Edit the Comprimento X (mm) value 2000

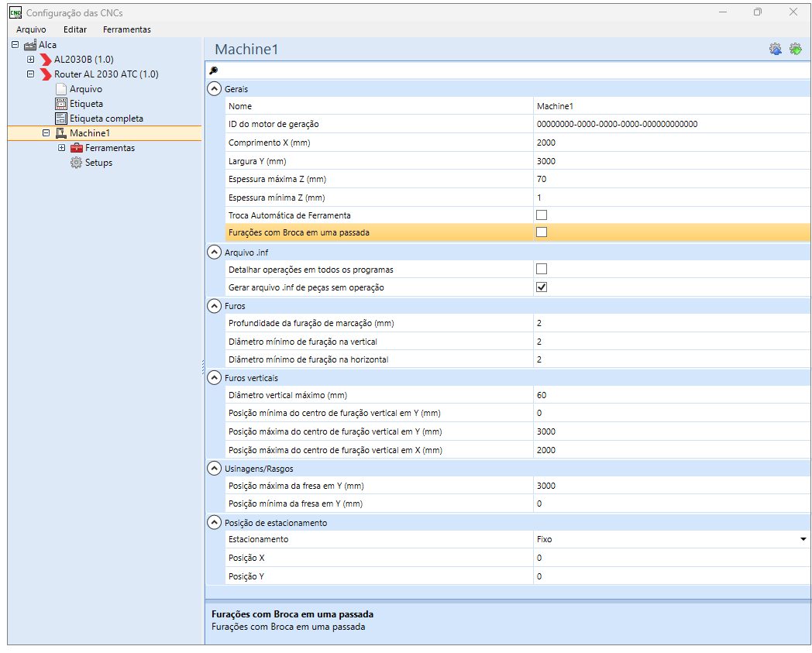point(671,143)
